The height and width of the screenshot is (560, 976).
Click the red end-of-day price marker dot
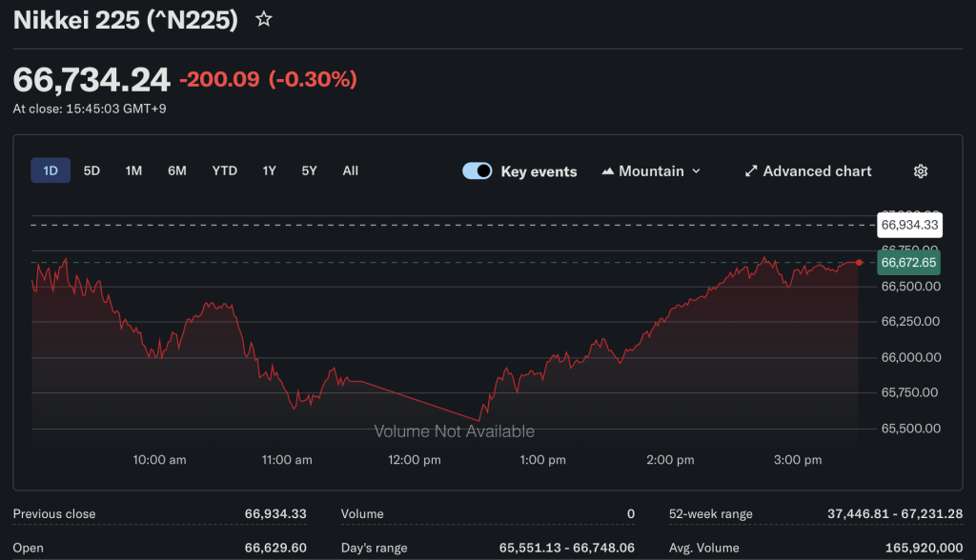tap(859, 263)
